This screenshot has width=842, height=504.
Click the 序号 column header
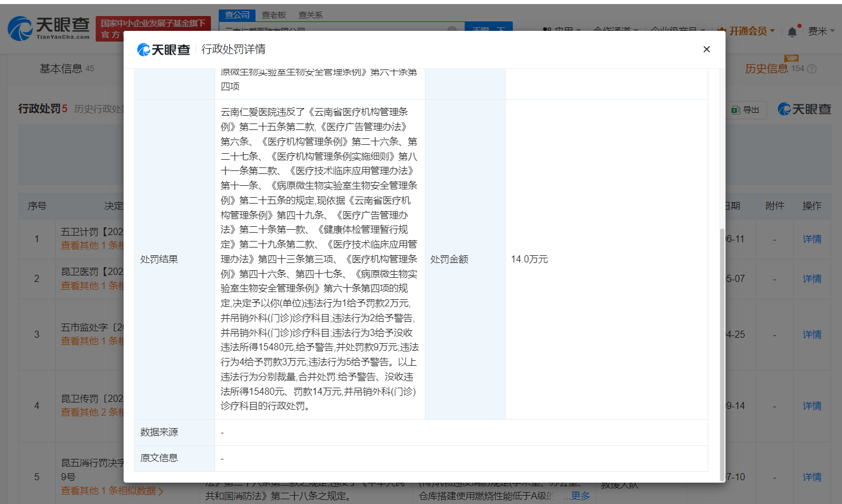pos(37,206)
